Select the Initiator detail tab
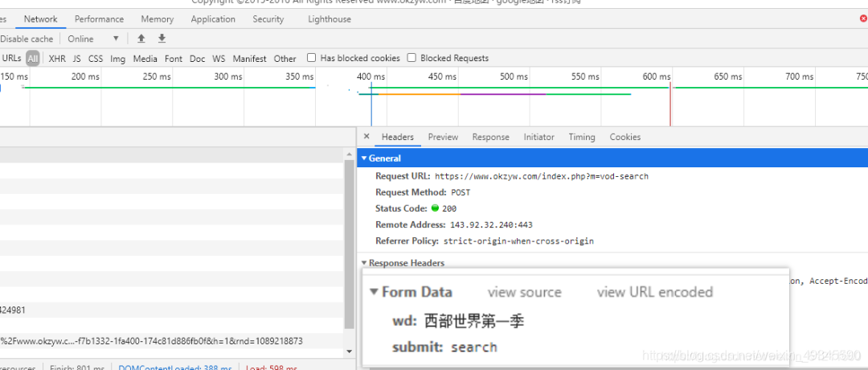This screenshot has width=868, height=370. coord(538,137)
